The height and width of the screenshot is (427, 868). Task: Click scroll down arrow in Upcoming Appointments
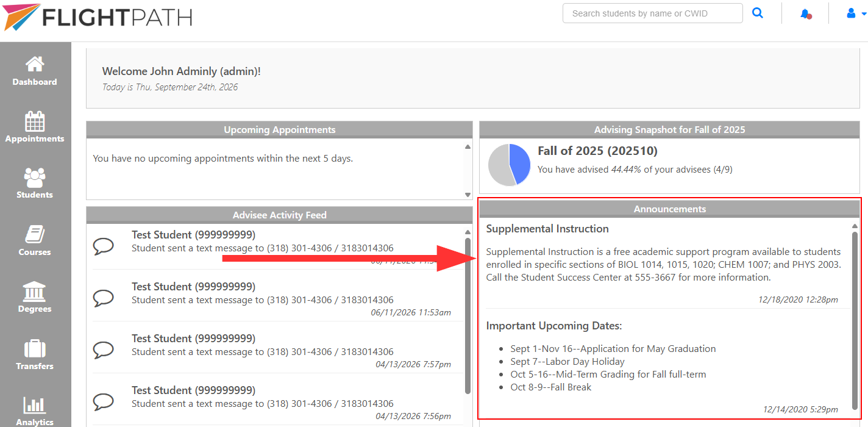pos(468,195)
